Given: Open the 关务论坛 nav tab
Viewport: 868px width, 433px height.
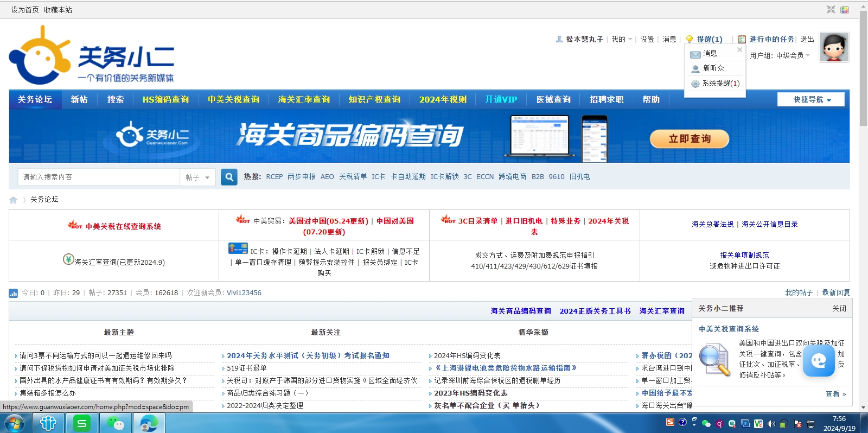Looking at the screenshot, I should [x=35, y=99].
